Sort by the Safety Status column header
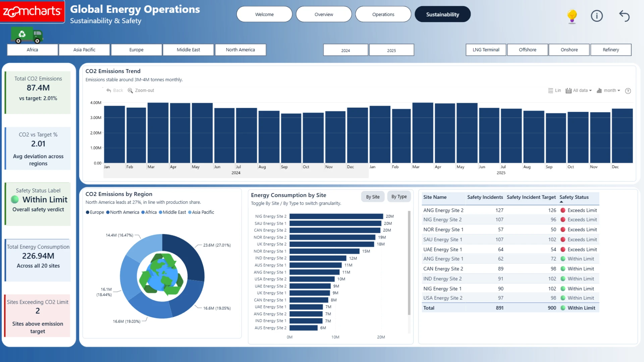 click(574, 197)
